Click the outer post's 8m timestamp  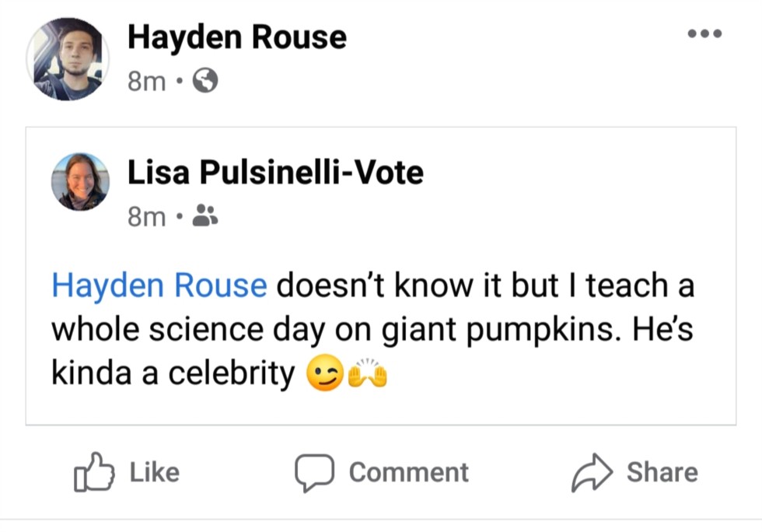[x=146, y=80]
